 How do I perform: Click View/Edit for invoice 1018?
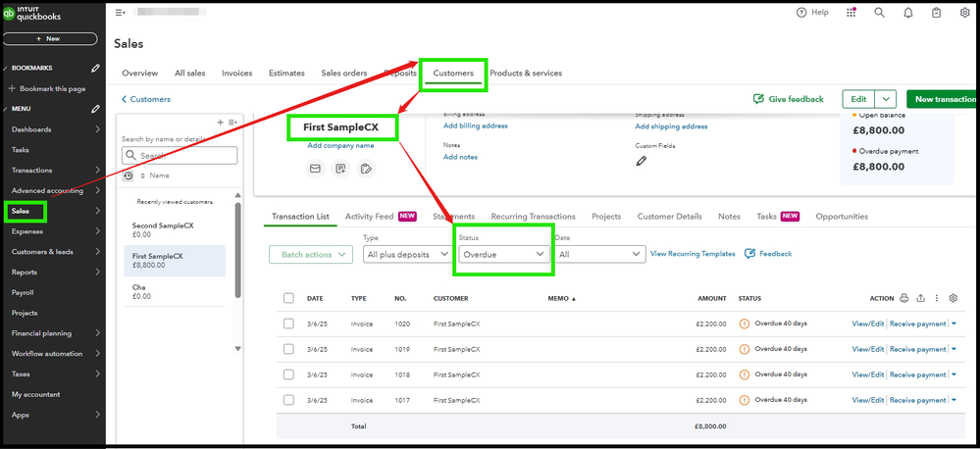[x=868, y=374]
